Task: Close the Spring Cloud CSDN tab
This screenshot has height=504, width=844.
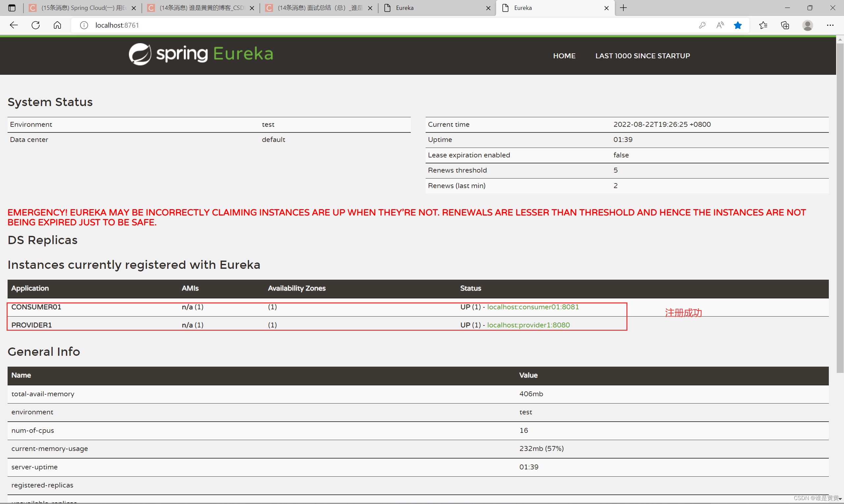Action: point(134,8)
